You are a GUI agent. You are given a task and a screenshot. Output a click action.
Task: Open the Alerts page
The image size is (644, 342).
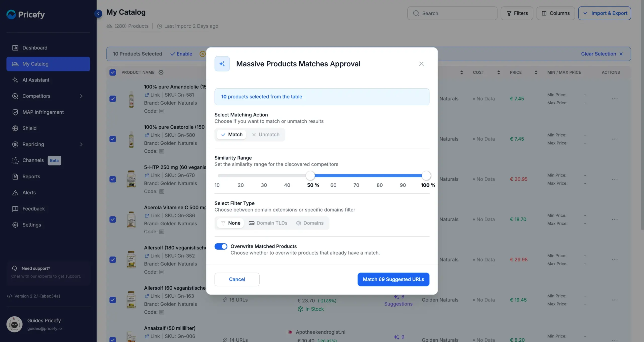(x=48, y=193)
